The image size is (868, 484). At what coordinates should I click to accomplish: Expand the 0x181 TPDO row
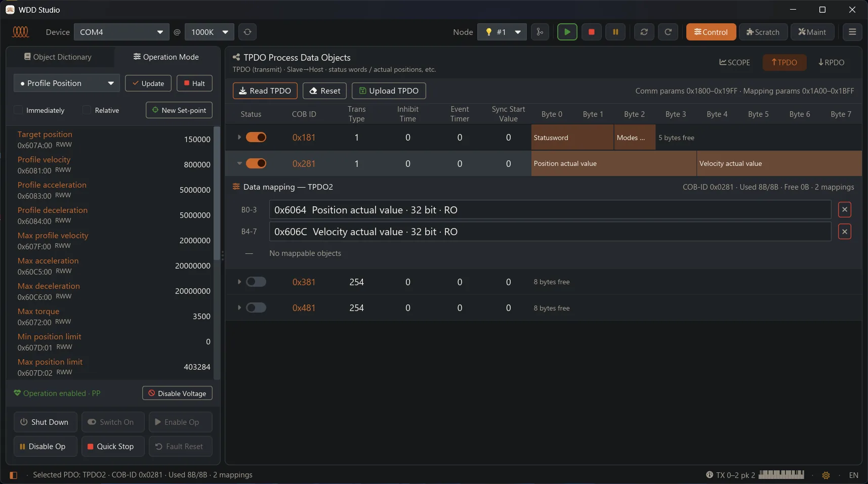pos(239,137)
